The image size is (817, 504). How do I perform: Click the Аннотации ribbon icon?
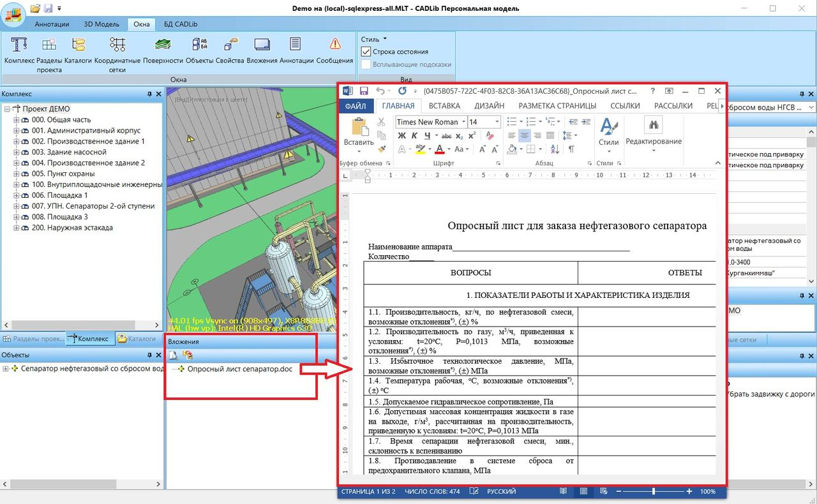point(295,45)
